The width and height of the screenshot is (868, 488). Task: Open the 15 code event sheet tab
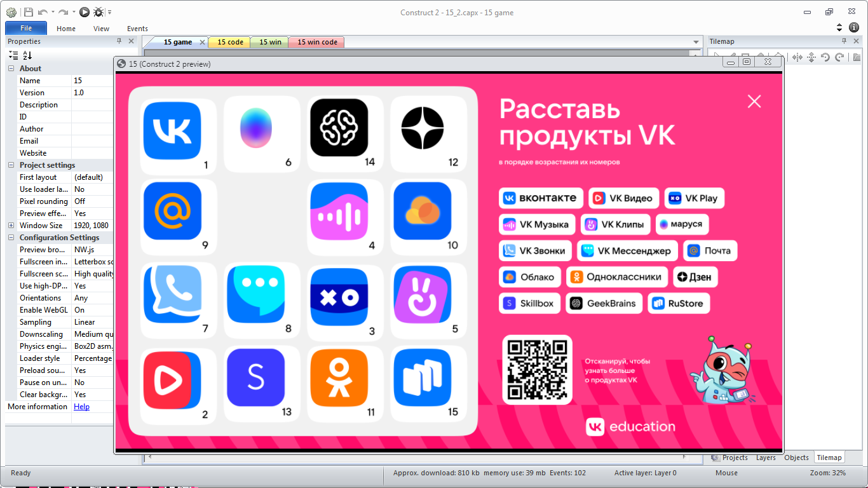pyautogui.click(x=231, y=42)
